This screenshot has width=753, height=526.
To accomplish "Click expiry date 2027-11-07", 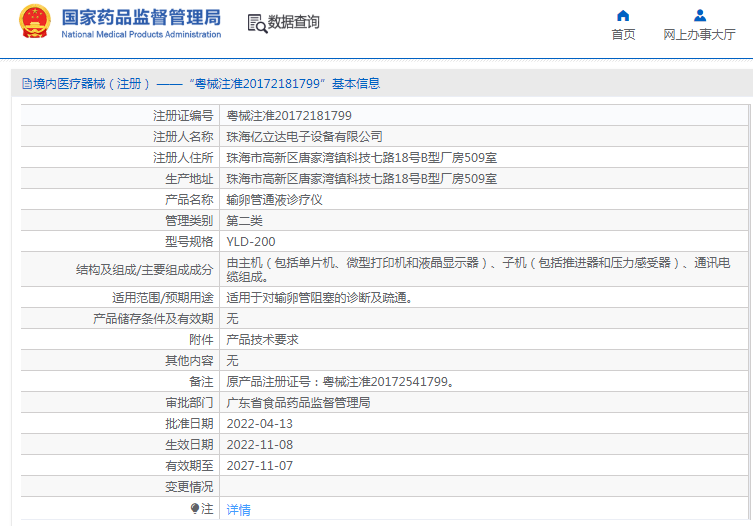I will tap(260, 466).
